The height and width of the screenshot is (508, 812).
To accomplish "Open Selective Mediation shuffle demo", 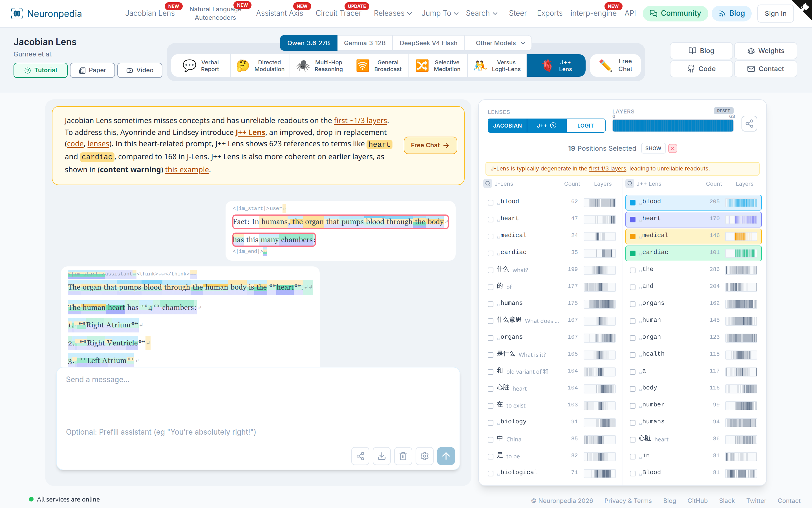I will click(438, 65).
